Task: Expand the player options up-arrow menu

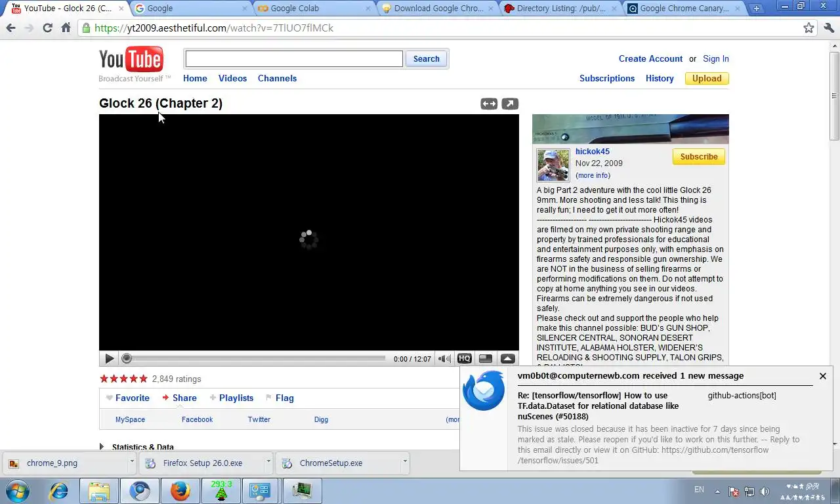Action: point(507,358)
